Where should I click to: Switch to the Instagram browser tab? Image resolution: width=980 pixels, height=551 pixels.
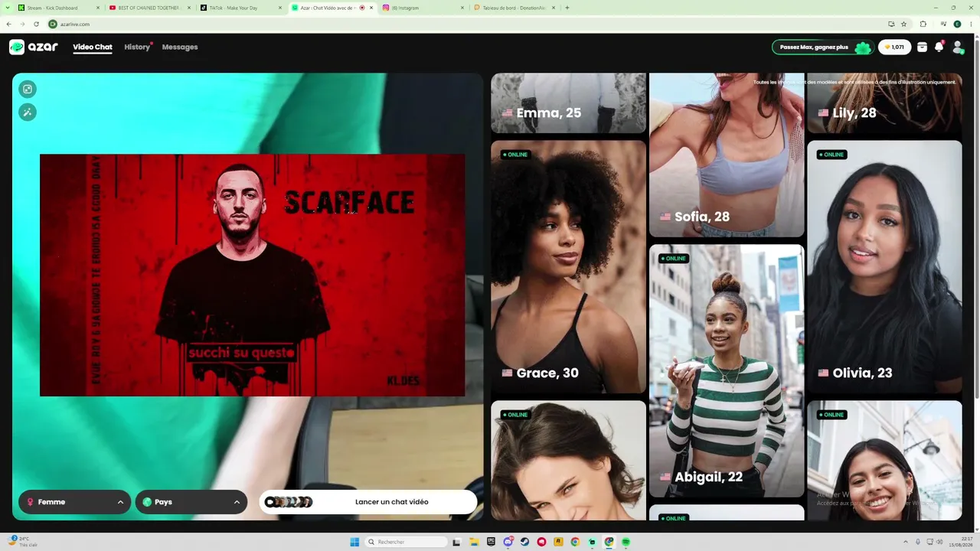[x=422, y=8]
